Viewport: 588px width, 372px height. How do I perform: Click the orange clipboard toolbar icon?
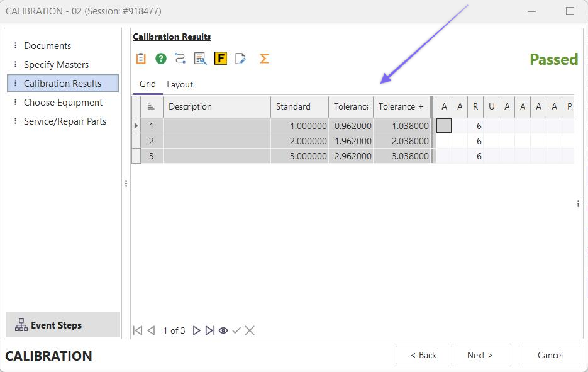click(x=141, y=59)
